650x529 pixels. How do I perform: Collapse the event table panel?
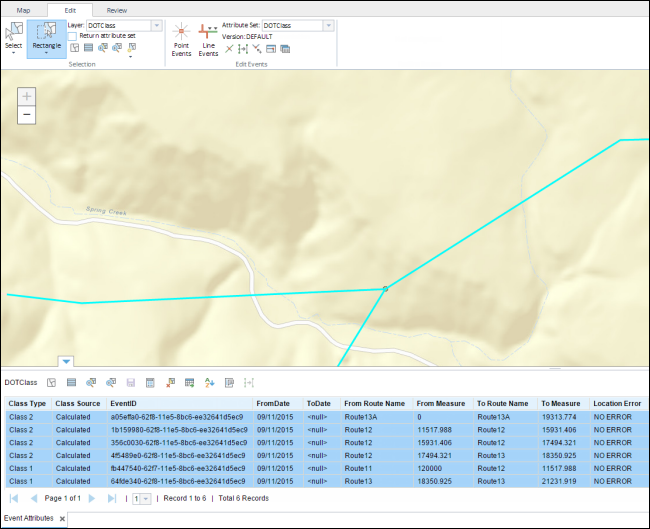(66, 362)
